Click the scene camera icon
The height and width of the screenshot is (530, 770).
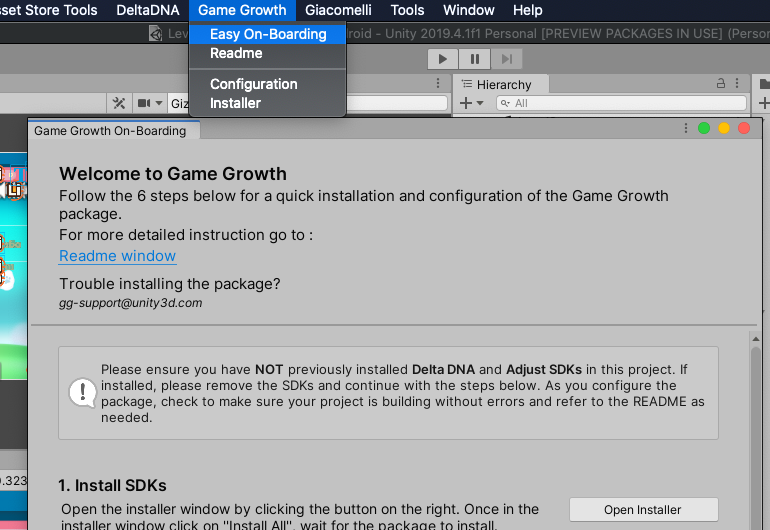click(x=144, y=103)
